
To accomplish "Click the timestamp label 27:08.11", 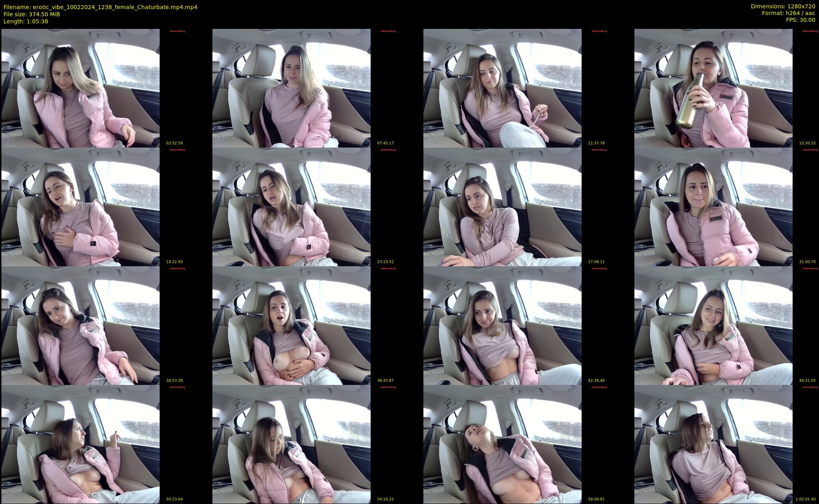I will click(597, 262).
